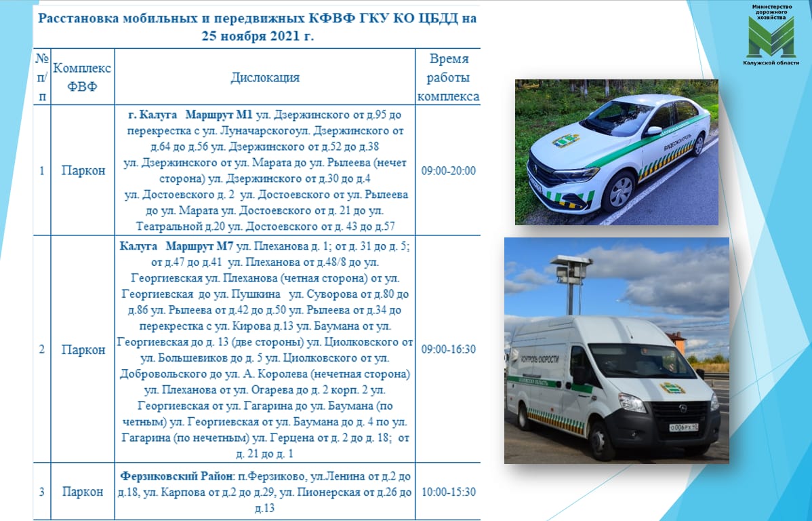Click the slide title about КФВФ placement
Screen dimensions: 812x521
click(257, 27)
